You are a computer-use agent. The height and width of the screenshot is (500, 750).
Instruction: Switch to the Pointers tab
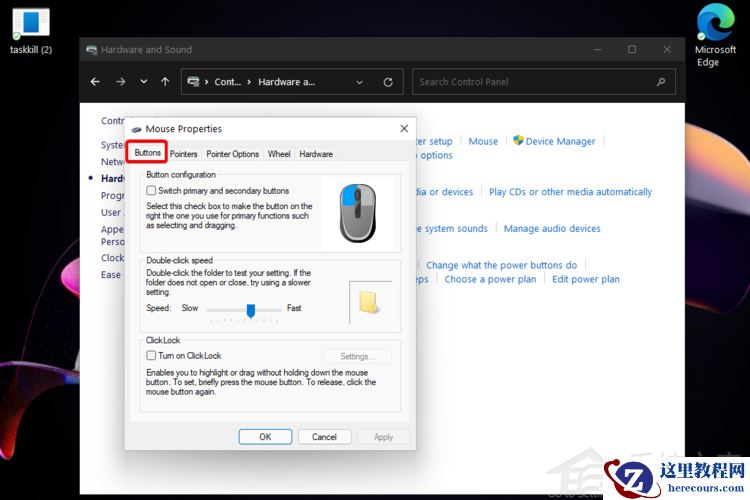(184, 154)
